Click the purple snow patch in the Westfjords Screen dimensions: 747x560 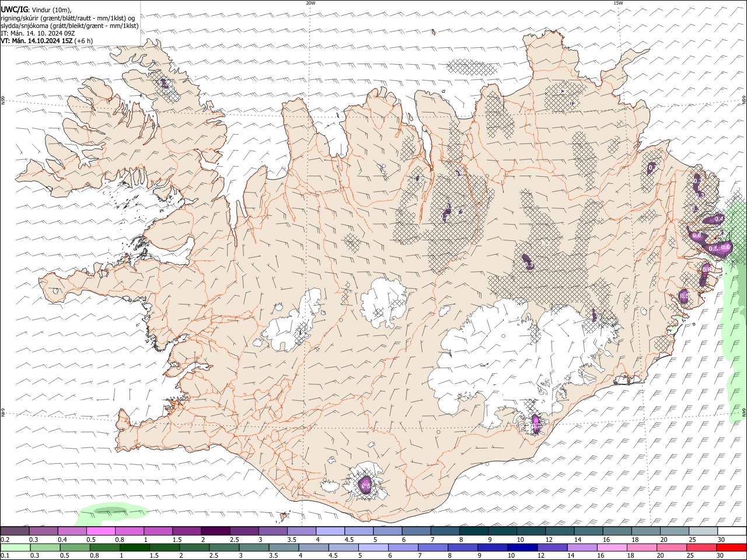(x=163, y=83)
